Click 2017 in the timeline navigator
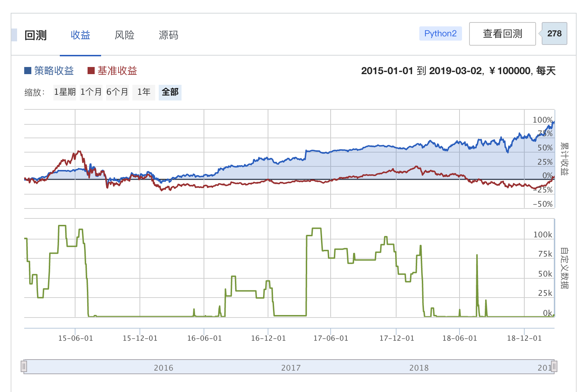The image size is (588, 392). tap(291, 368)
